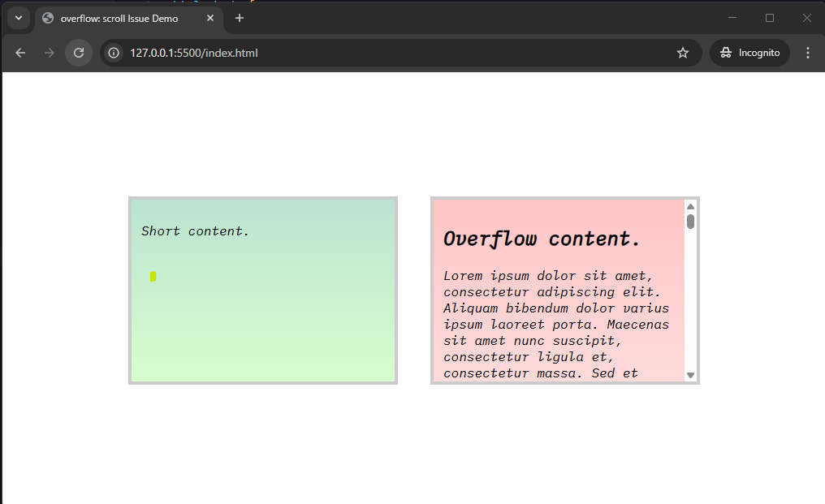Minimize the browser window
The image size is (825, 504).
click(732, 18)
